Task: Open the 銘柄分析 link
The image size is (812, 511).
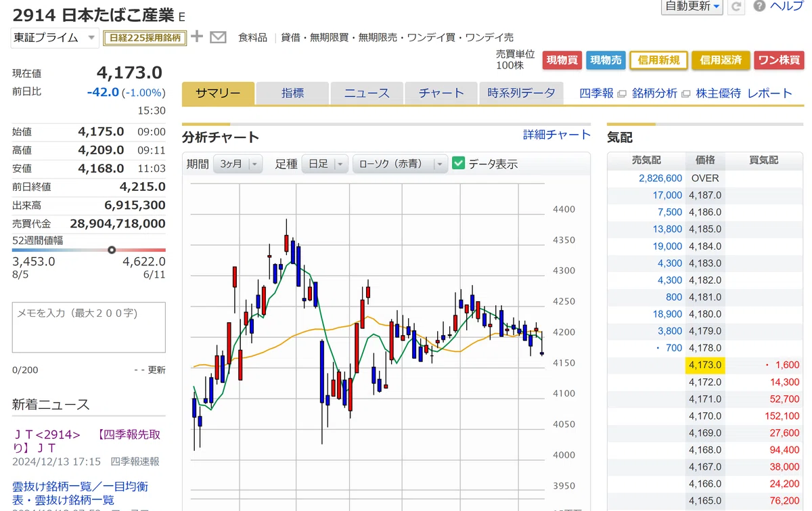Action: tap(654, 93)
